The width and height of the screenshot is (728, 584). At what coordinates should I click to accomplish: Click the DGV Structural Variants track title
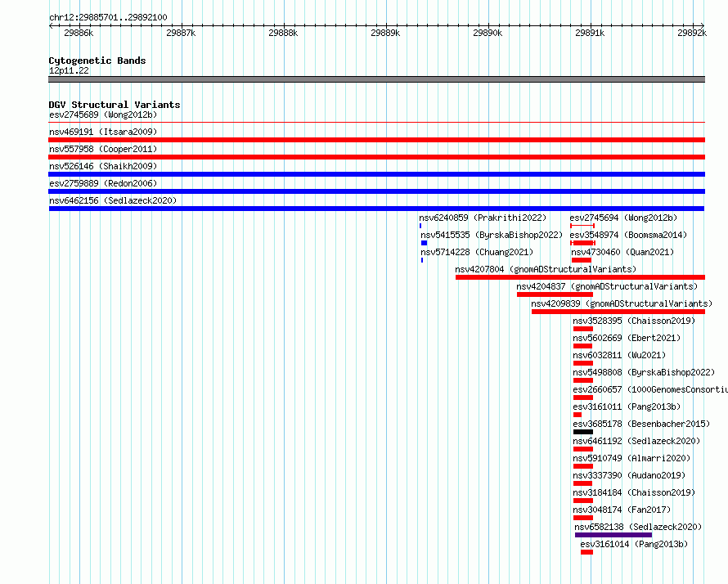[x=115, y=105]
